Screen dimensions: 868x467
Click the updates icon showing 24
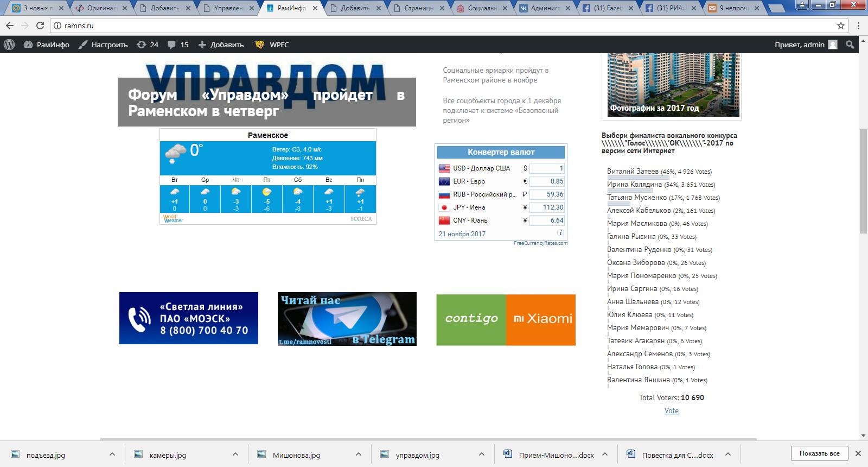(x=148, y=45)
